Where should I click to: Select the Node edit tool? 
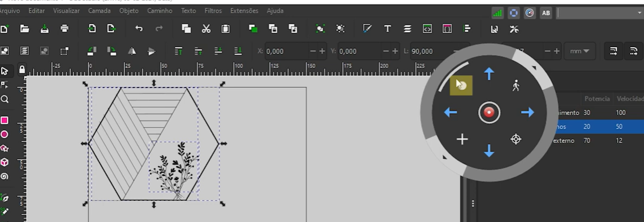pyautogui.click(x=5, y=85)
